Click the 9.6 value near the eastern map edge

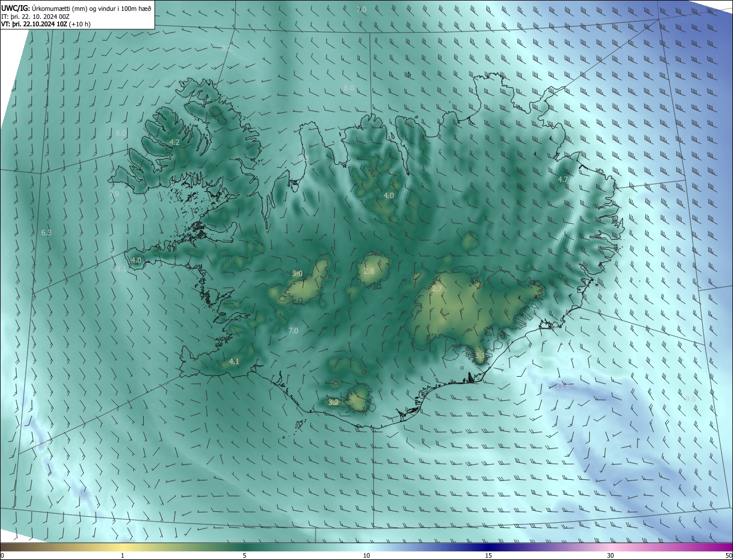click(x=691, y=399)
